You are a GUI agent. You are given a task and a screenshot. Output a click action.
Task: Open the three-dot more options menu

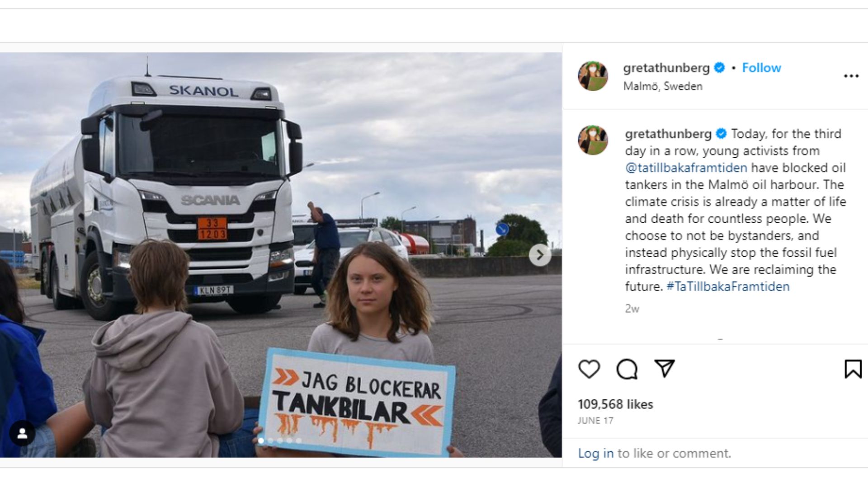pyautogui.click(x=851, y=76)
